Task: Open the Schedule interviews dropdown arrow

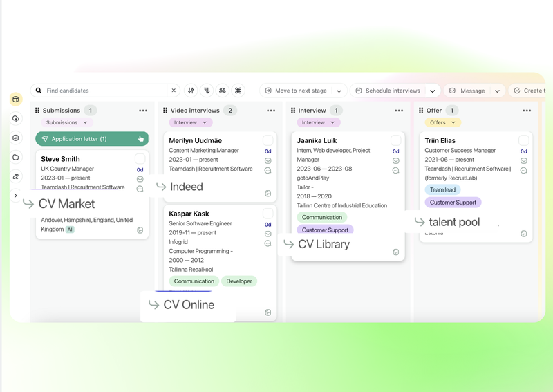Action: [x=433, y=91]
